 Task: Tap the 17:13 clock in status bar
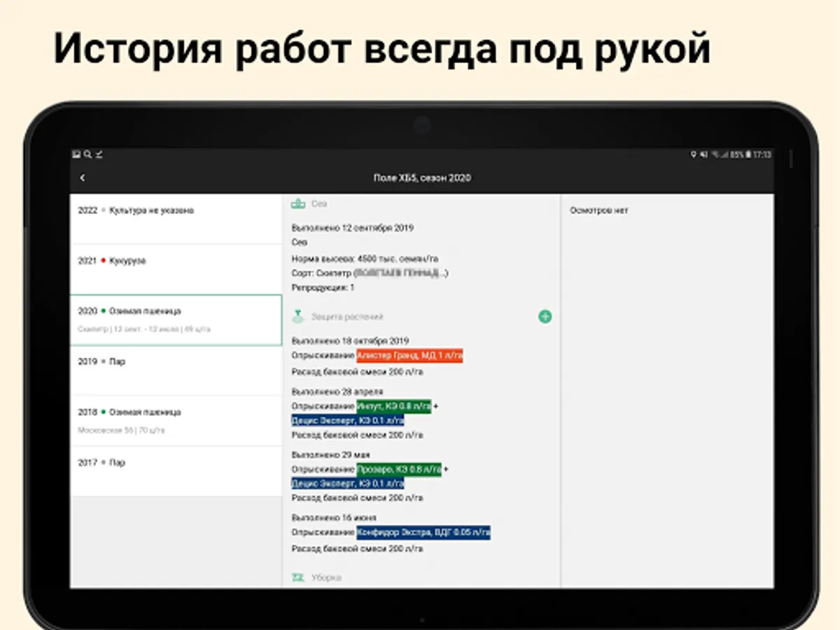(x=762, y=154)
